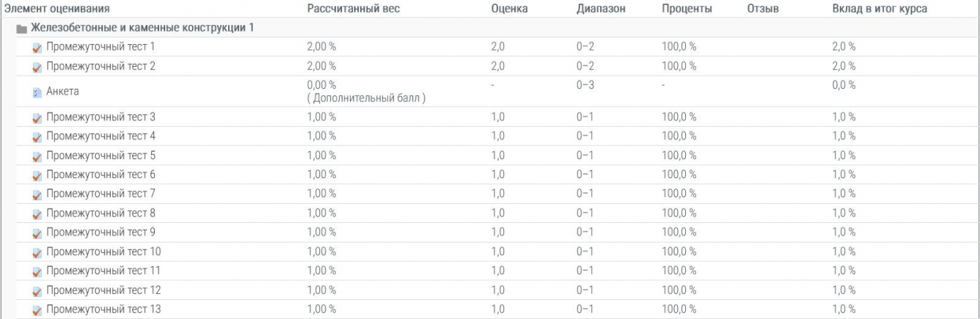Open the Промежуточный тест 6 link

[100, 175]
